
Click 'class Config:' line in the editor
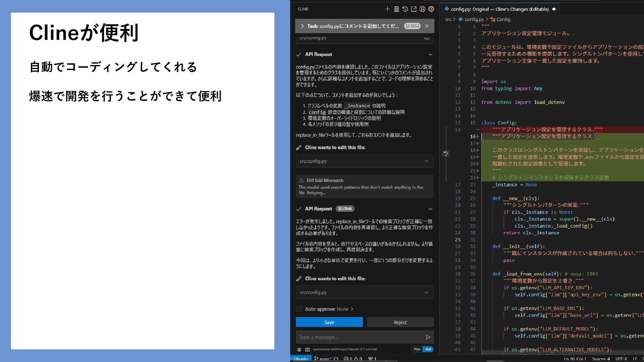tap(499, 123)
